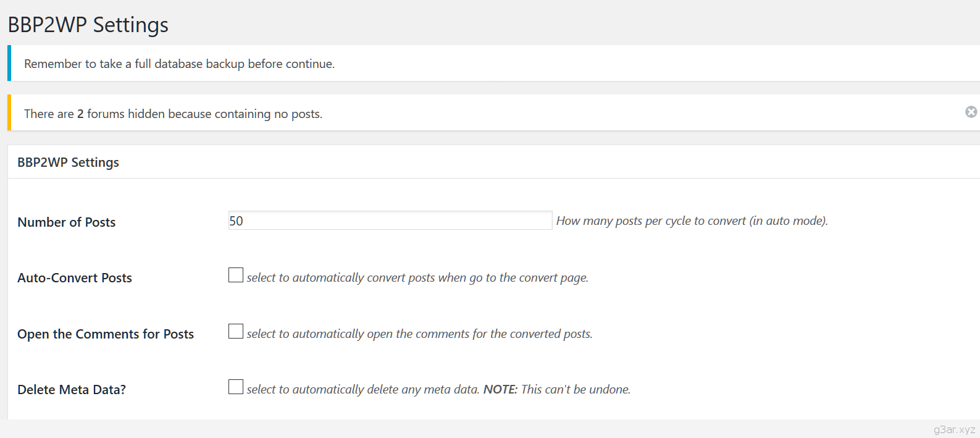The width and height of the screenshot is (980, 438).
Task: Select the Open the Comments for Posts label
Action: [106, 334]
